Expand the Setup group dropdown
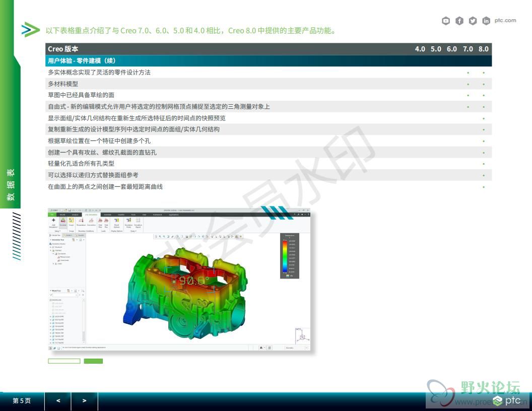The height and width of the screenshot is (411, 532). coord(57,231)
